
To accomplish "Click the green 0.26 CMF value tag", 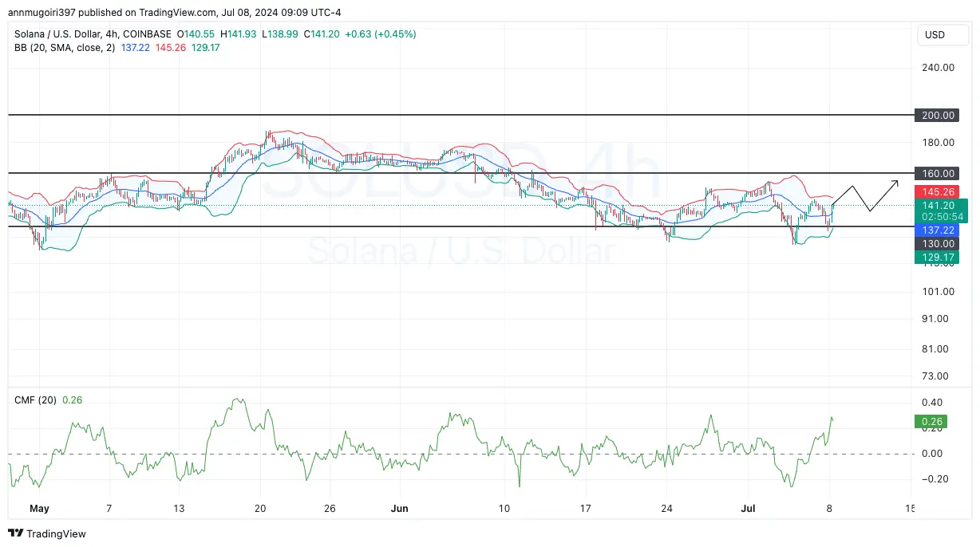I will point(932,422).
